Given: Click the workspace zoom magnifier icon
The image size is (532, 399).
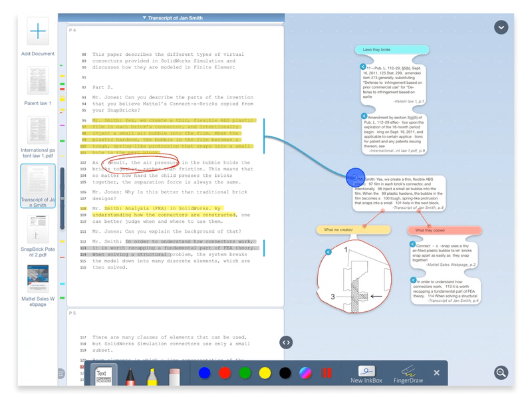Looking at the screenshot, I should coord(501,372).
